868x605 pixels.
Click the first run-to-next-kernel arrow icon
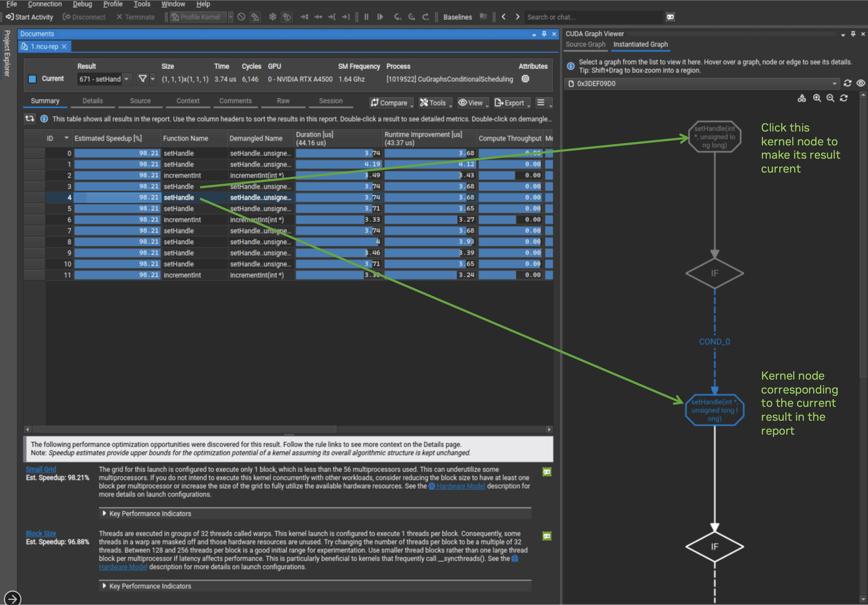(304, 17)
